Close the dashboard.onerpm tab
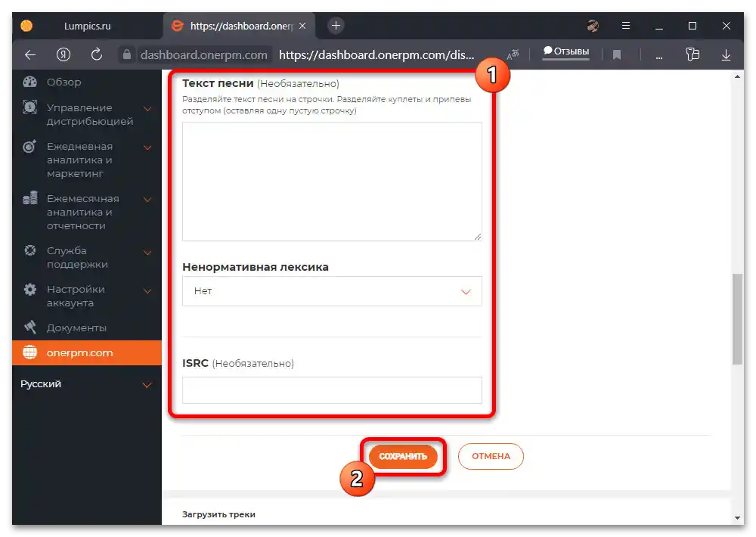This screenshot has width=756, height=537. [x=302, y=26]
